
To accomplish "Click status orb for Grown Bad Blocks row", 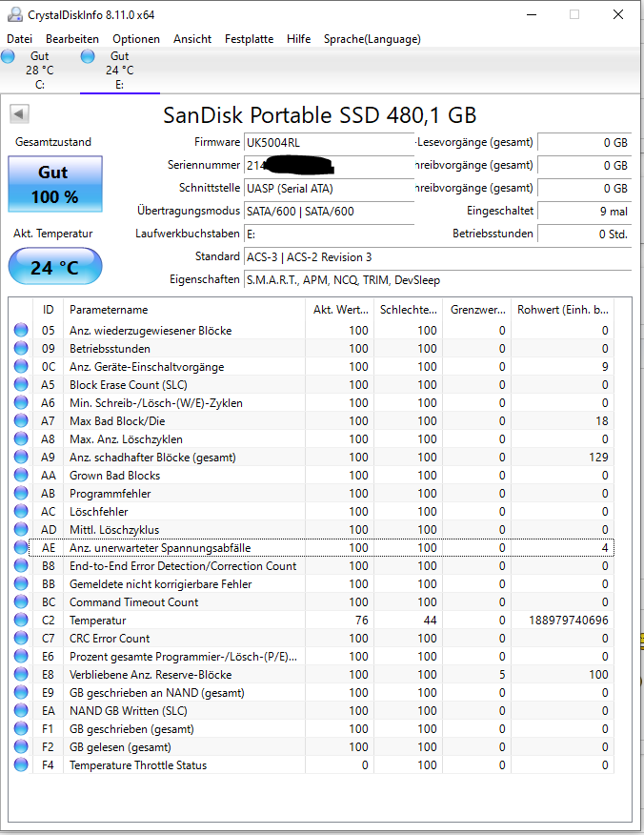I will (21, 475).
